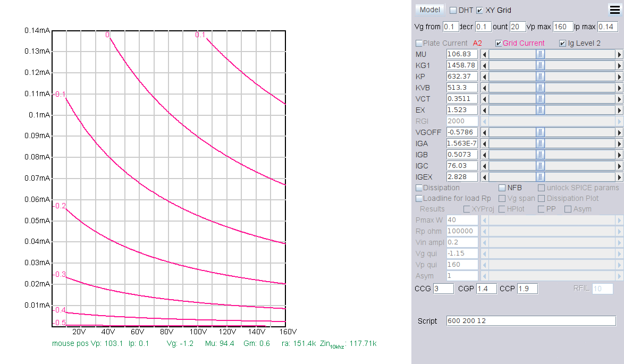
Task: Click the Vp max input field
Action: click(x=563, y=27)
